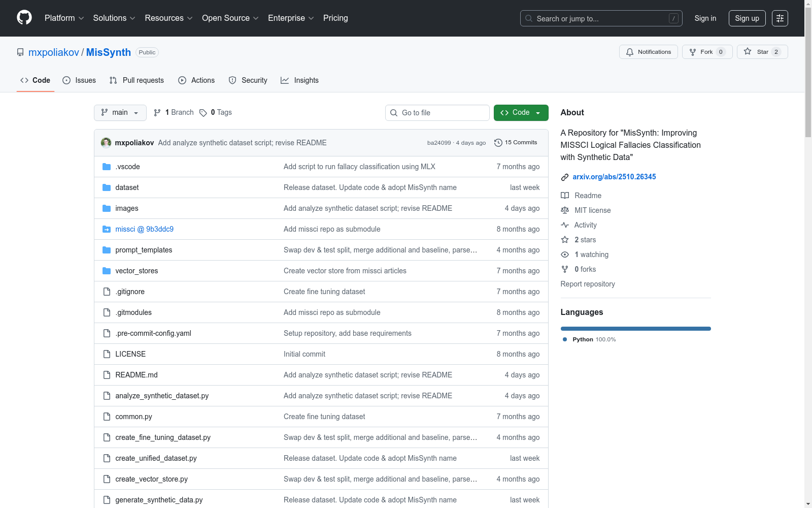Click the mxpoliakov avatar in commit row
The image size is (812, 508).
coord(106,143)
